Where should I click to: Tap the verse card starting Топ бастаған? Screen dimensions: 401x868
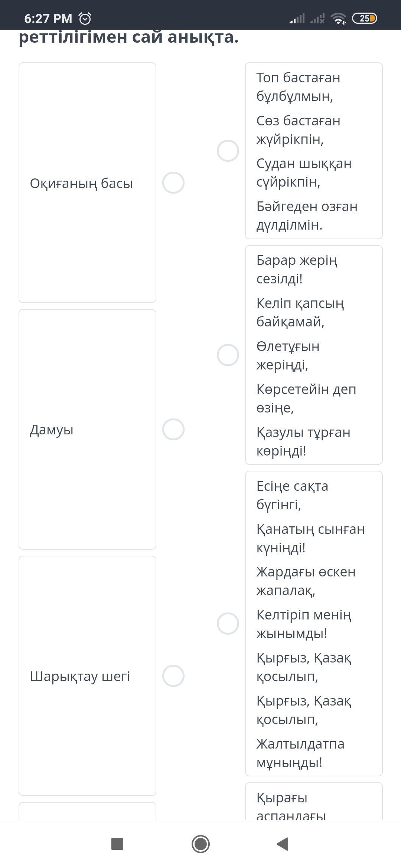(314, 151)
